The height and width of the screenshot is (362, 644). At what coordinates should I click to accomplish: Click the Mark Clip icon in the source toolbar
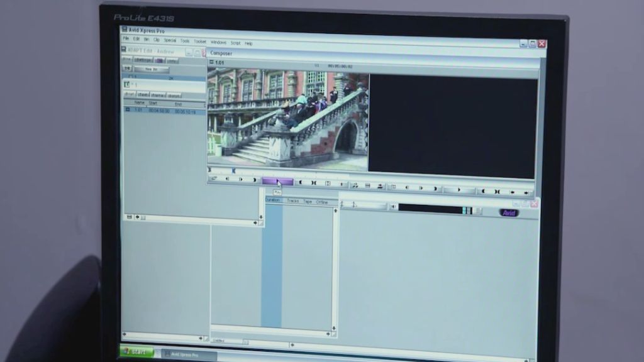tap(328, 184)
